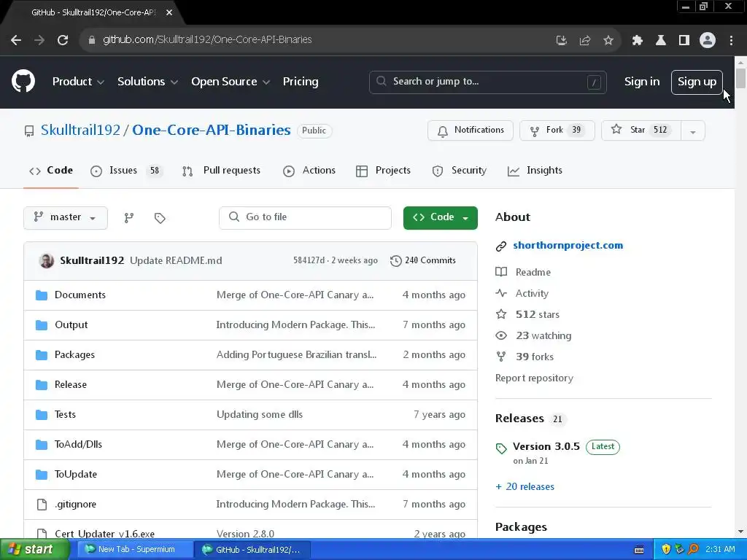Expand the Product menu
This screenshot has width=747, height=560.
[x=78, y=82]
